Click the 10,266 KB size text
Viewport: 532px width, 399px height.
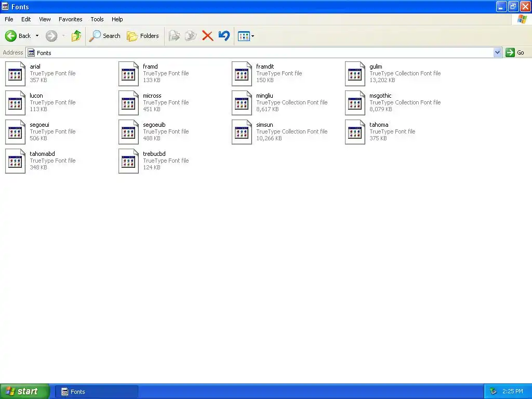click(x=269, y=138)
